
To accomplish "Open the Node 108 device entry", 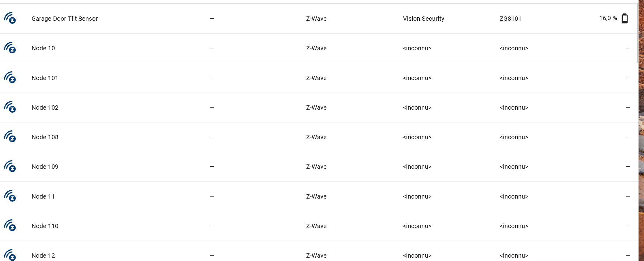I will 45,137.
